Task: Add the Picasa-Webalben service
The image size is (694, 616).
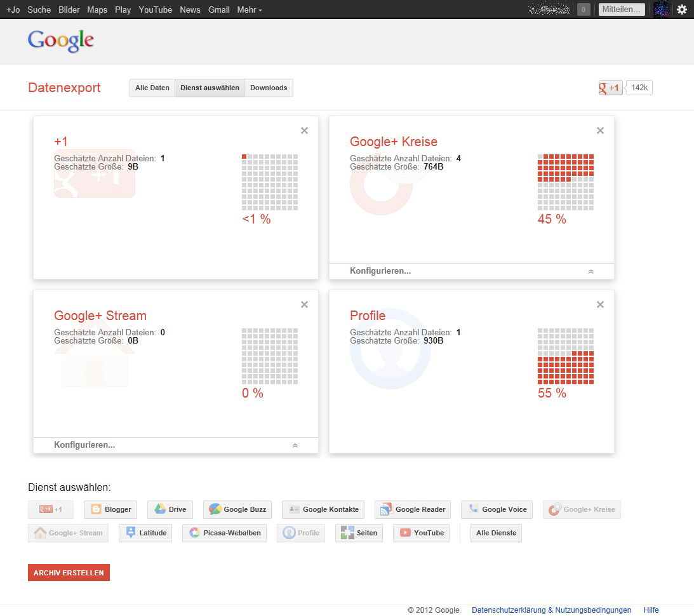Action: point(224,533)
